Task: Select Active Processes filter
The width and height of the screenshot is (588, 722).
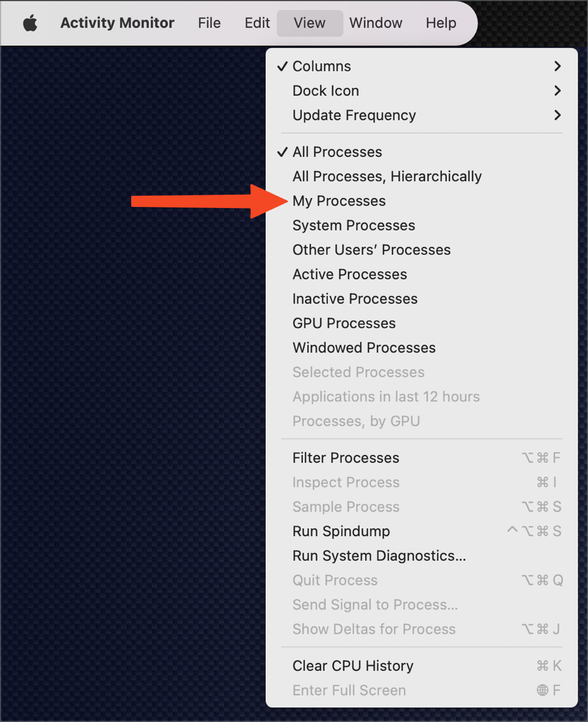Action: tap(349, 274)
